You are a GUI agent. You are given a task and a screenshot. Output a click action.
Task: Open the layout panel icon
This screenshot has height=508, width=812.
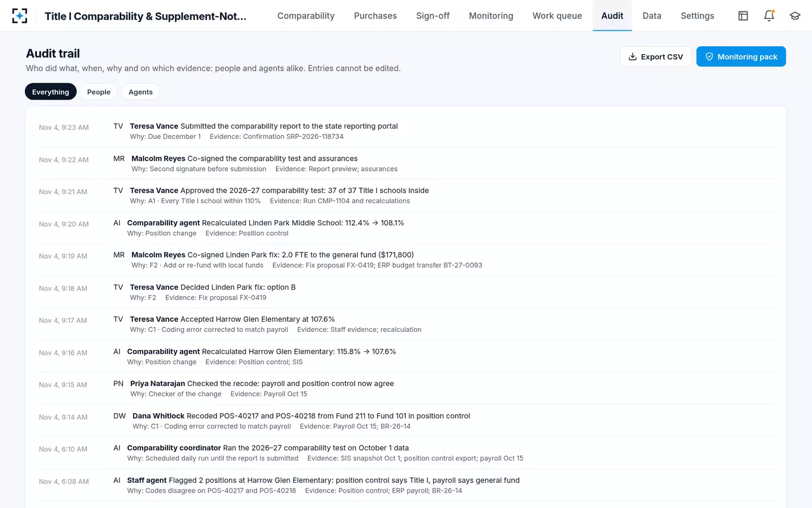click(743, 16)
